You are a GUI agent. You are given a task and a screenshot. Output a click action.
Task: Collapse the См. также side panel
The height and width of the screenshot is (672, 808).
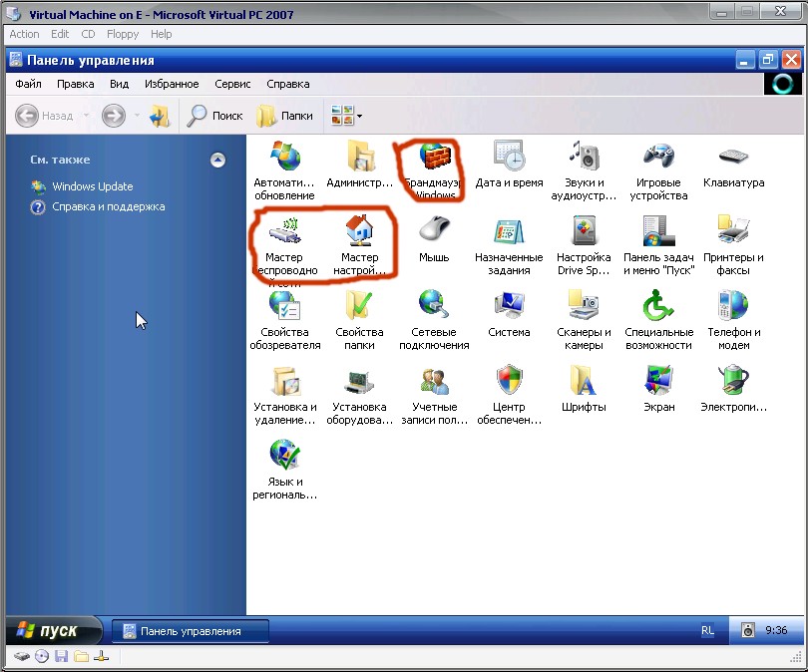point(218,161)
